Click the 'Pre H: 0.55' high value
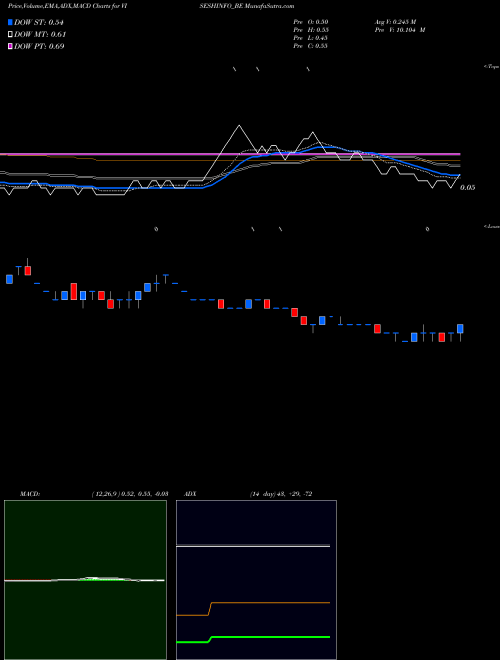Image resolution: width=500 pixels, height=660 pixels. point(311,30)
